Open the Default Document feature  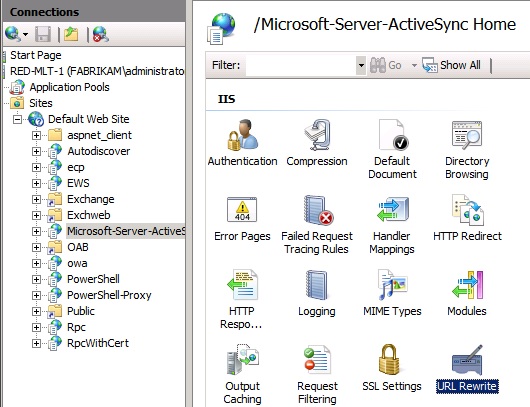392,149
